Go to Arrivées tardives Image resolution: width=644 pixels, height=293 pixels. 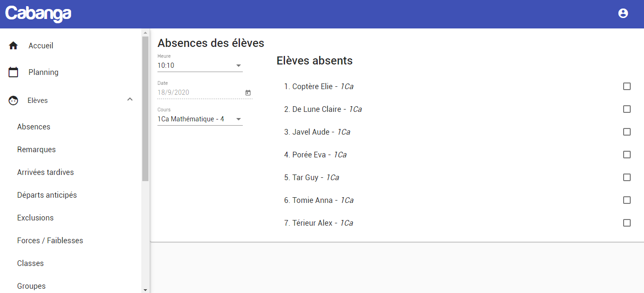pos(46,172)
